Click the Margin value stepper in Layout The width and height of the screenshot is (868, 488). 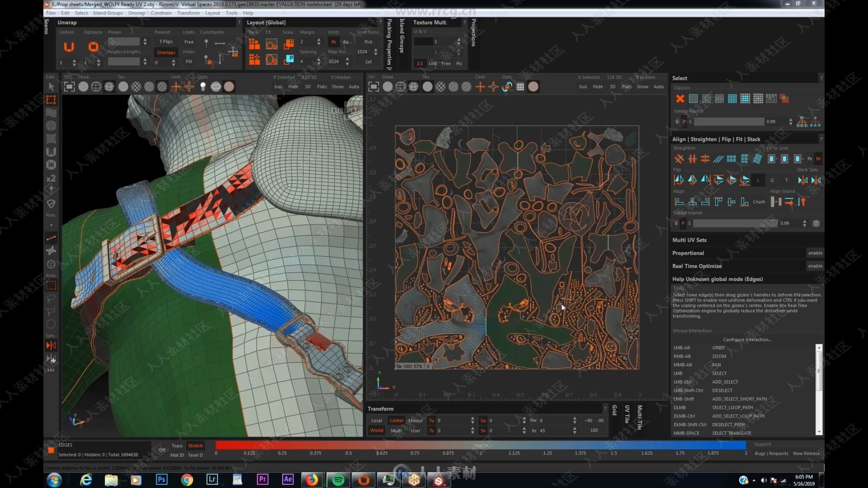pyautogui.click(x=319, y=42)
